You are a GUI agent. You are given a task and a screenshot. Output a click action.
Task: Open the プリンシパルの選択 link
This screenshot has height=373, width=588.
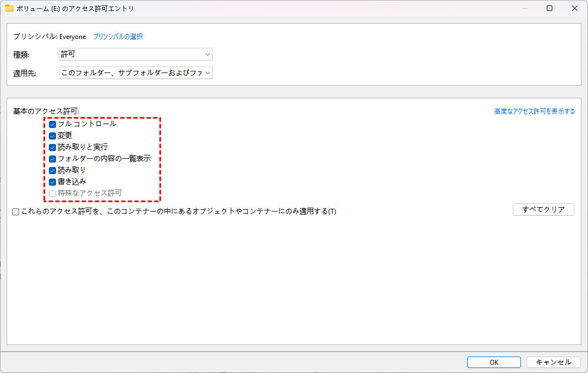tap(118, 37)
